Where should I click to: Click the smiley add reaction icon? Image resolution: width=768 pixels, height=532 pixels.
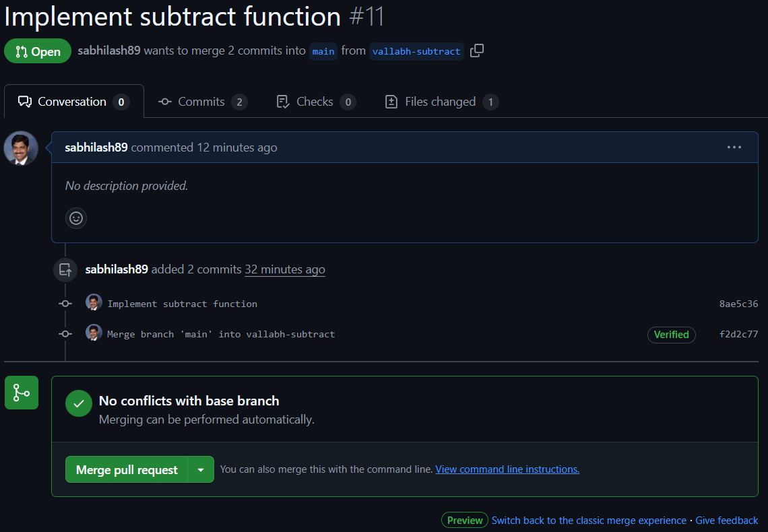pos(76,218)
